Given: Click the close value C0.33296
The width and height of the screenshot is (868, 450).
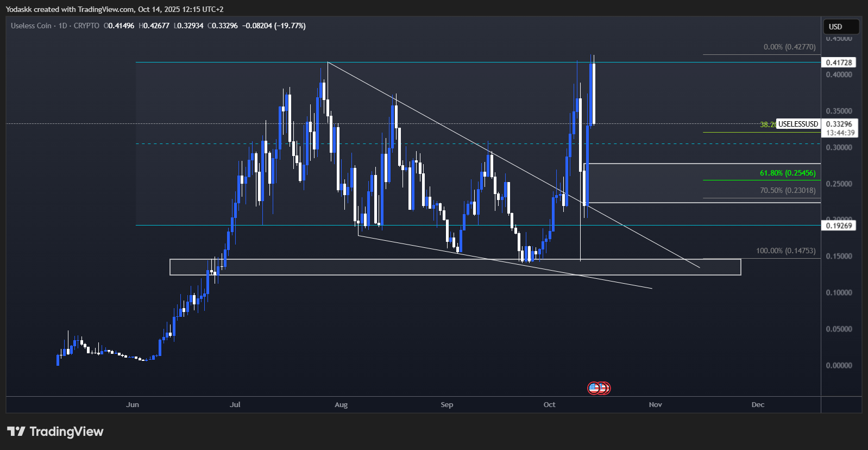Looking at the screenshot, I should (223, 26).
